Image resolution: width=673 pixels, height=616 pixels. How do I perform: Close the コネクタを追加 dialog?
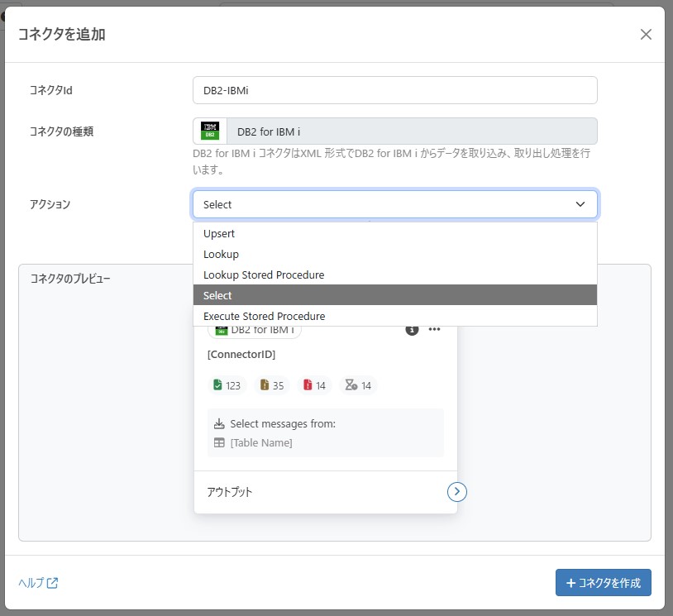tap(646, 35)
